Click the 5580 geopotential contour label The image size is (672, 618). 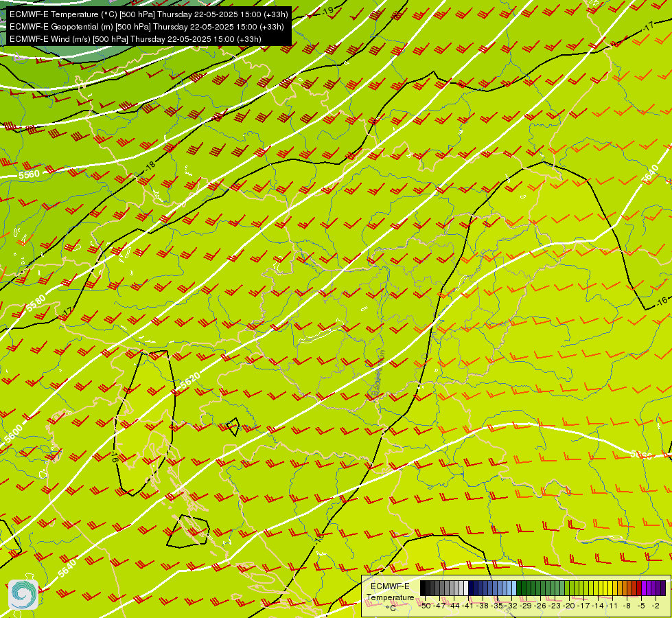click(36, 304)
